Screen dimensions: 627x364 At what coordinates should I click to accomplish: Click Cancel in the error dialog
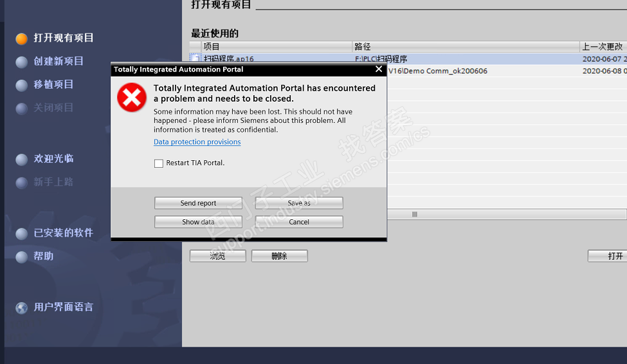(x=299, y=222)
